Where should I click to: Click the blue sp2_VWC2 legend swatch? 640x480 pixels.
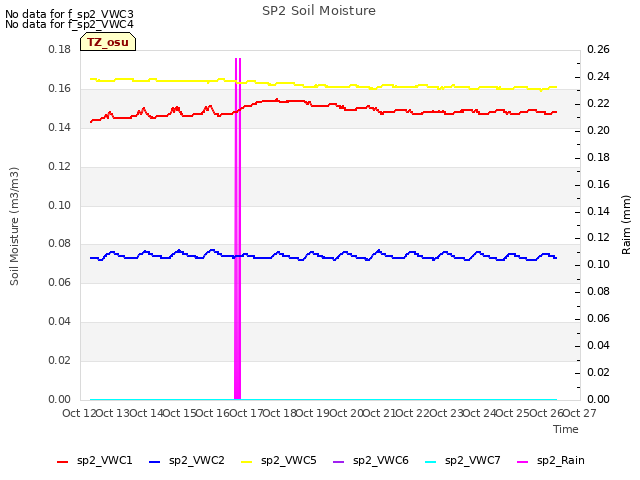(x=154, y=462)
